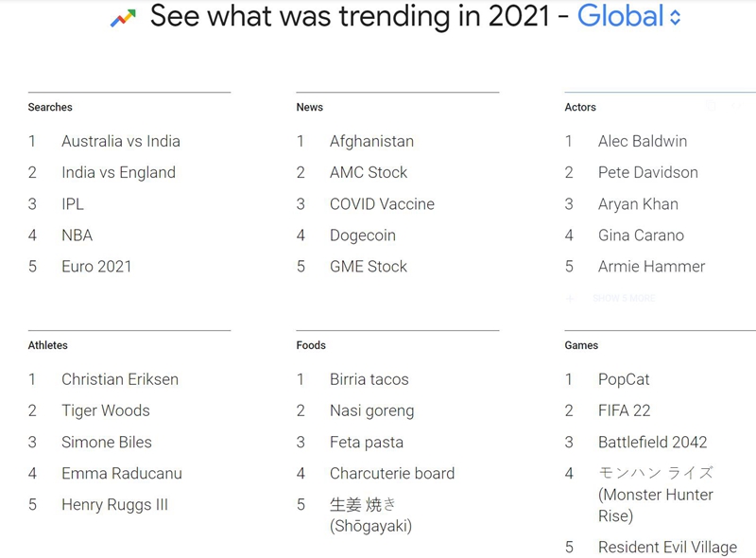
Task: Select the NBA trending search
Action: [x=77, y=235]
